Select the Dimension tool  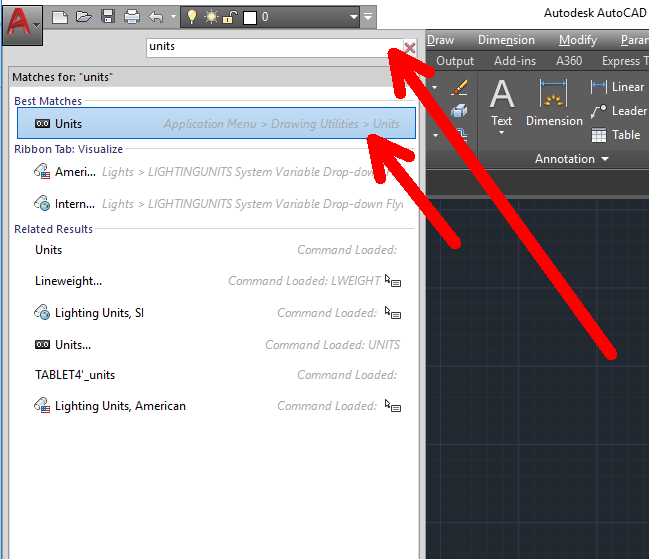[554, 103]
